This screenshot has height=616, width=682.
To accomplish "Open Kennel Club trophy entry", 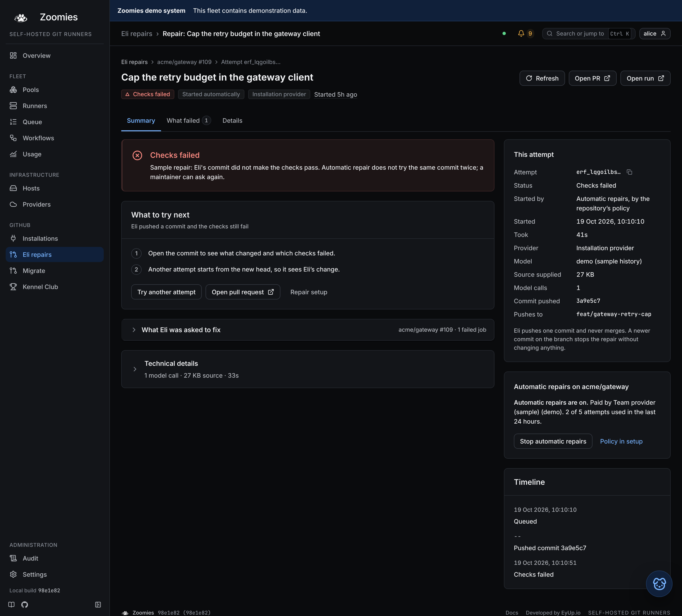I will pos(54,287).
